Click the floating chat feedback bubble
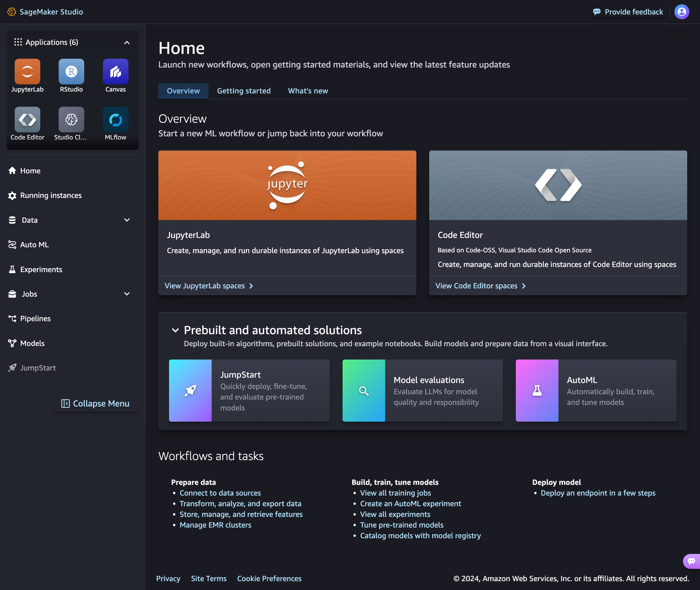 (691, 561)
